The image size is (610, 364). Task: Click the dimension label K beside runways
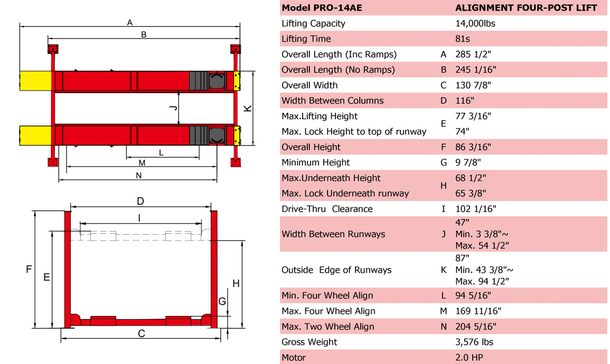(x=248, y=108)
